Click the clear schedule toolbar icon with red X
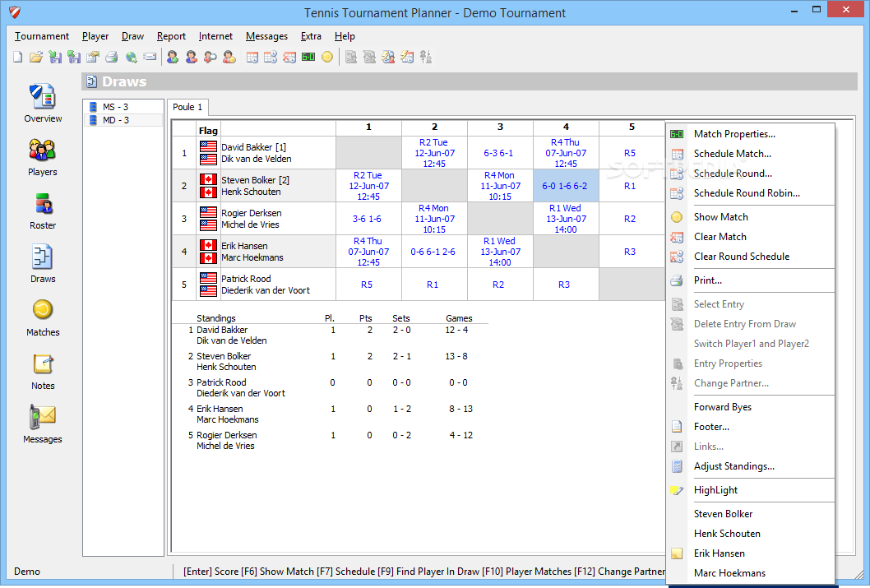 click(289, 57)
